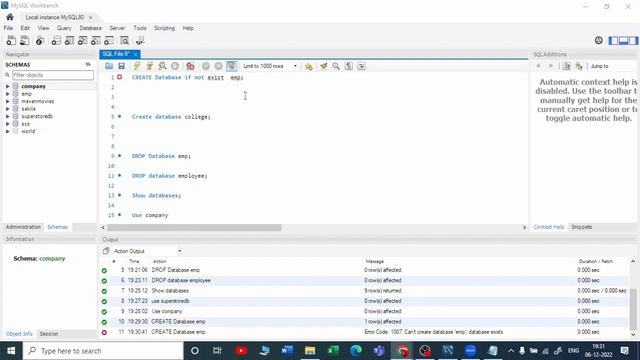
Task: Switch to the Session tab
Action: click(49, 334)
